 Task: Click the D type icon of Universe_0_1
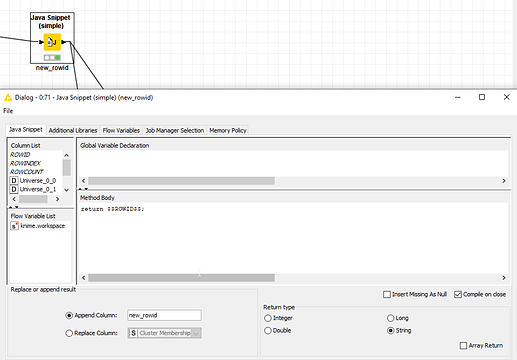coord(14,189)
